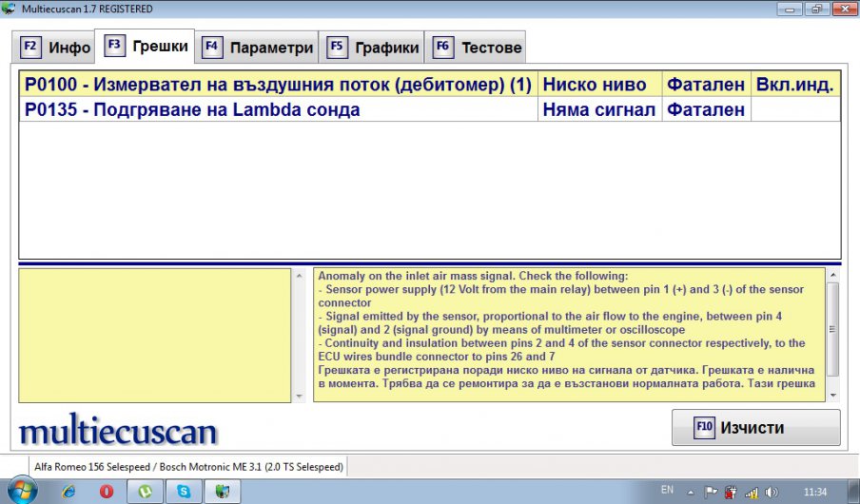Click the Multiecuscan taskbar icon
This screenshot has width=860, height=504.
tap(222, 492)
